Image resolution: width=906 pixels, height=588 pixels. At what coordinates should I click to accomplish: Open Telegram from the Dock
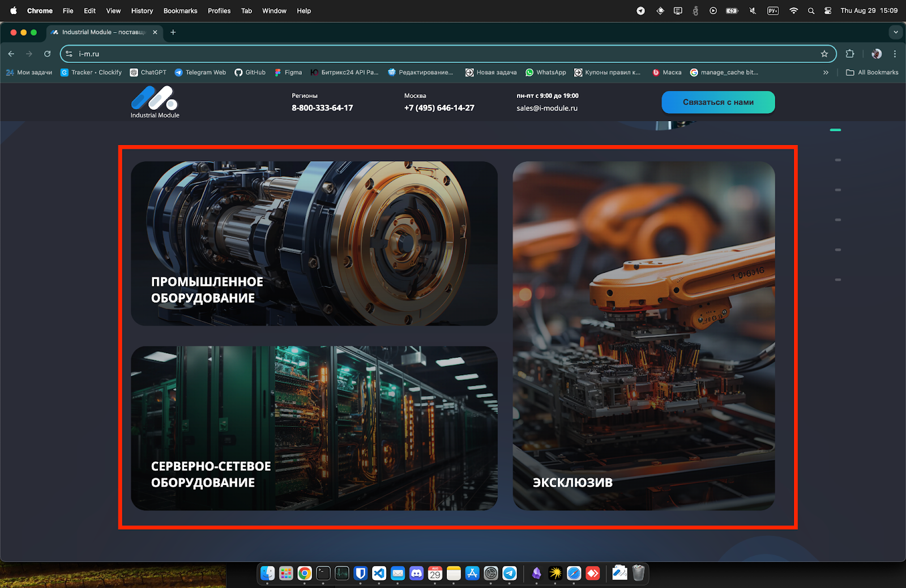510,573
